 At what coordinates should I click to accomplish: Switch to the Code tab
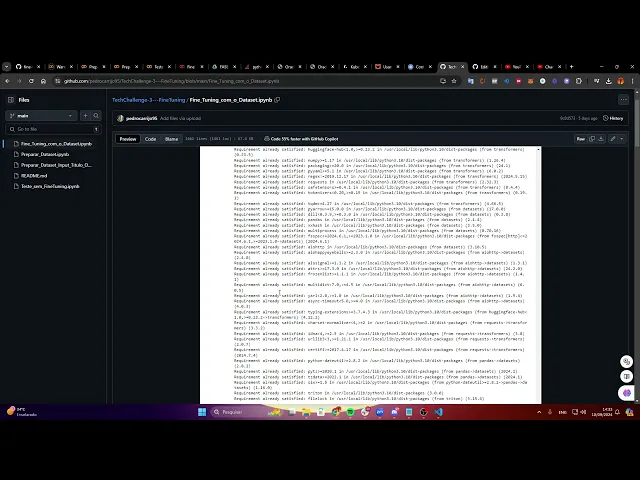click(x=151, y=139)
